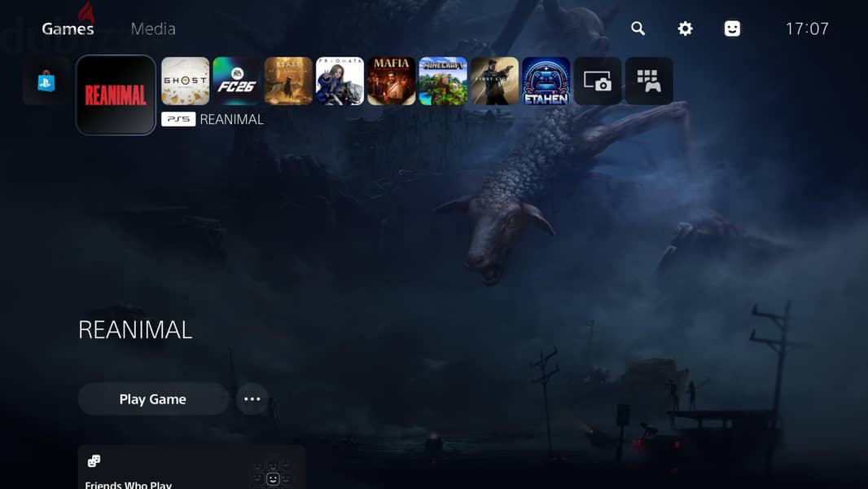The image size is (868, 489).
Task: Launch the EA FC26 game tile
Action: (x=237, y=81)
